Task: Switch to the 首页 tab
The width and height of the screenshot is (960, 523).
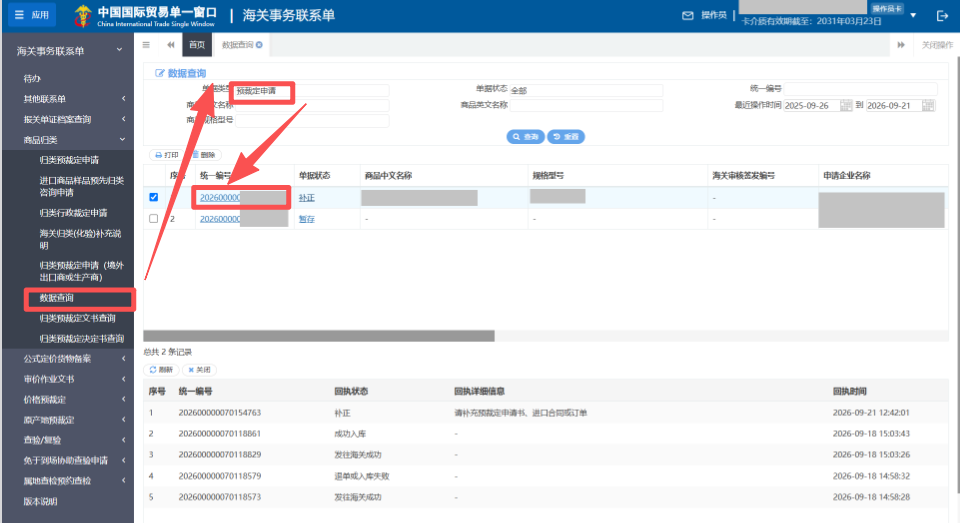Action: (x=197, y=45)
